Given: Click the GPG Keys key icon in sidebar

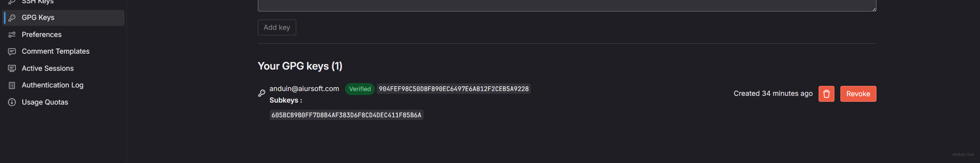Looking at the screenshot, I should coord(12,18).
